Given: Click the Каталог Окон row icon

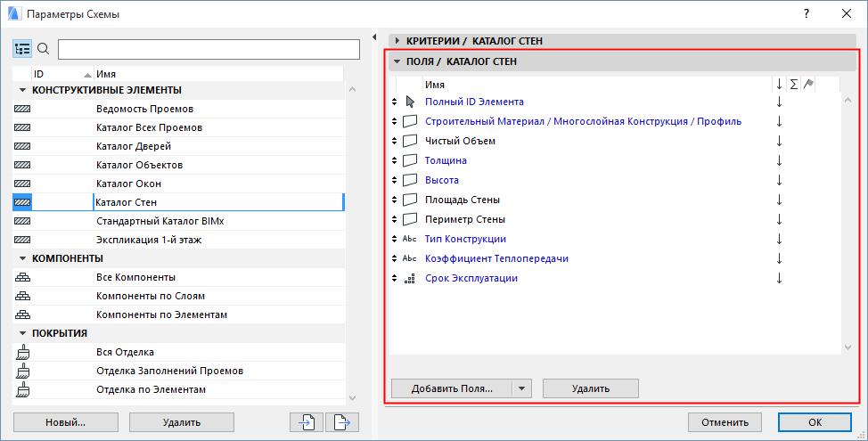Looking at the screenshot, I should point(22,184).
